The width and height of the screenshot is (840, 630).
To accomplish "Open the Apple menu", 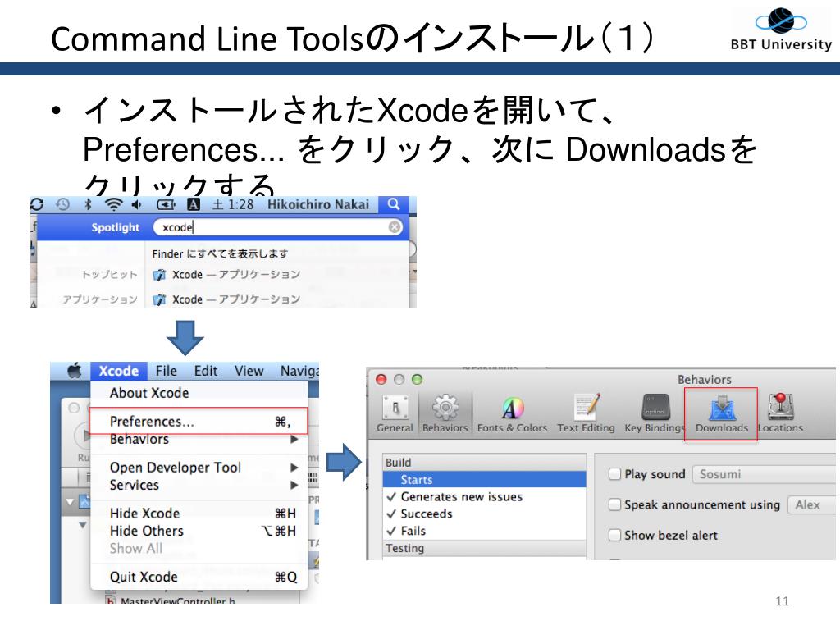I will pos(75,371).
